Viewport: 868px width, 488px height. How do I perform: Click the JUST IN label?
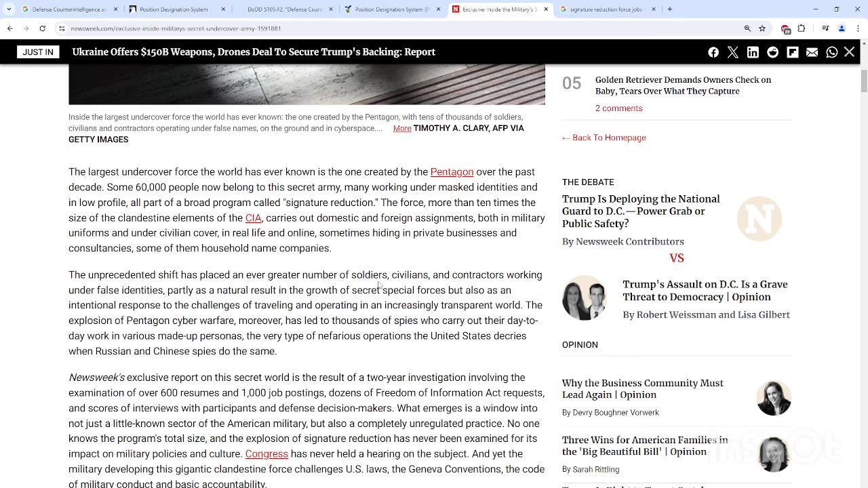pos(38,52)
